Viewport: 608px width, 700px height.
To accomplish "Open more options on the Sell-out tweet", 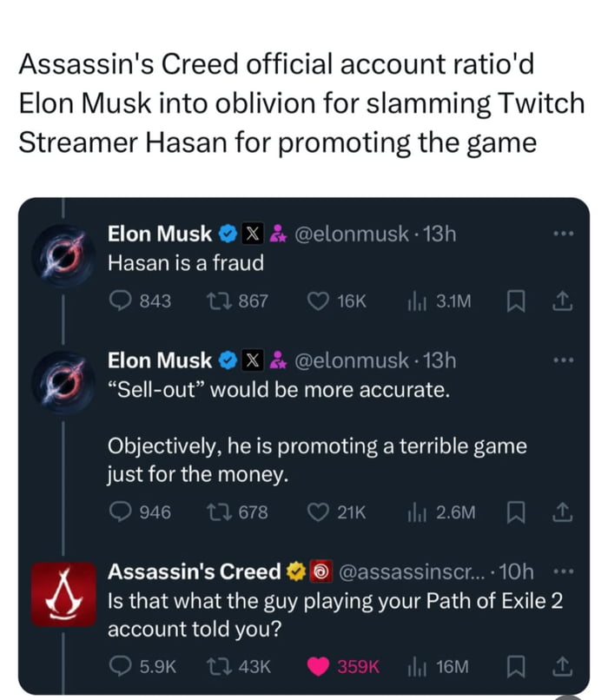I will 563,360.
